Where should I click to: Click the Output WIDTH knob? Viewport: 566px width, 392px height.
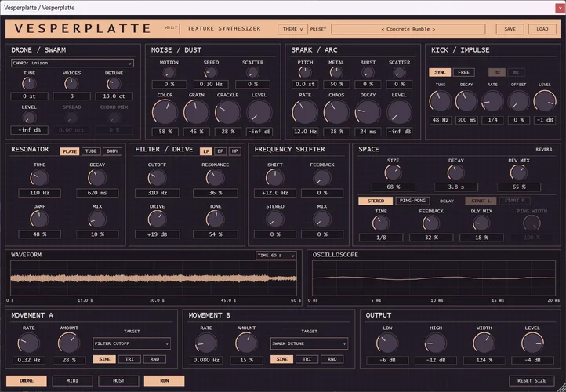pos(484,343)
